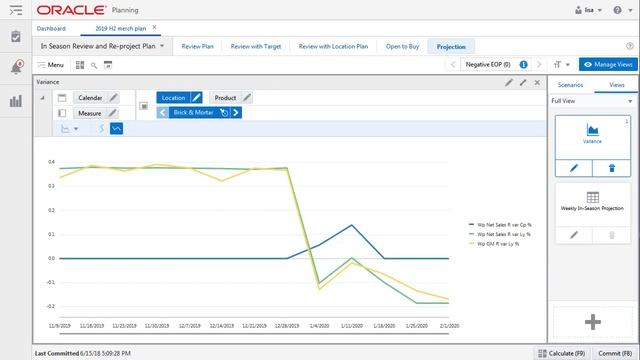
Task: Edit the Measure dimension pencil
Action: coord(112,113)
